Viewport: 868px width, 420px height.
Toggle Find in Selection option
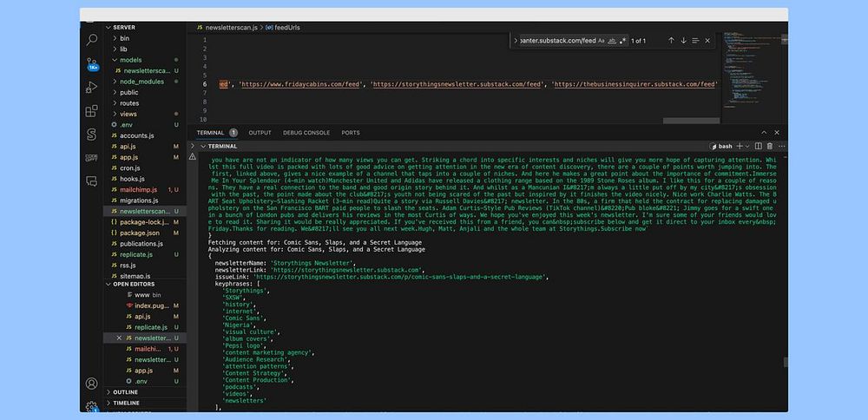(x=695, y=41)
